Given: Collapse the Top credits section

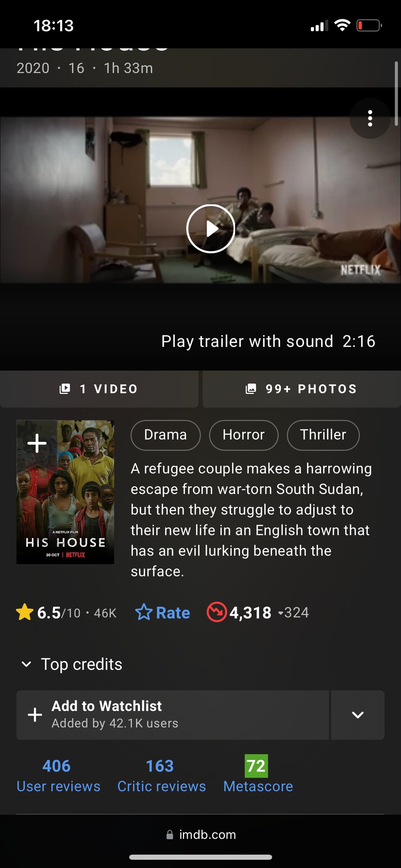Looking at the screenshot, I should click(x=26, y=664).
